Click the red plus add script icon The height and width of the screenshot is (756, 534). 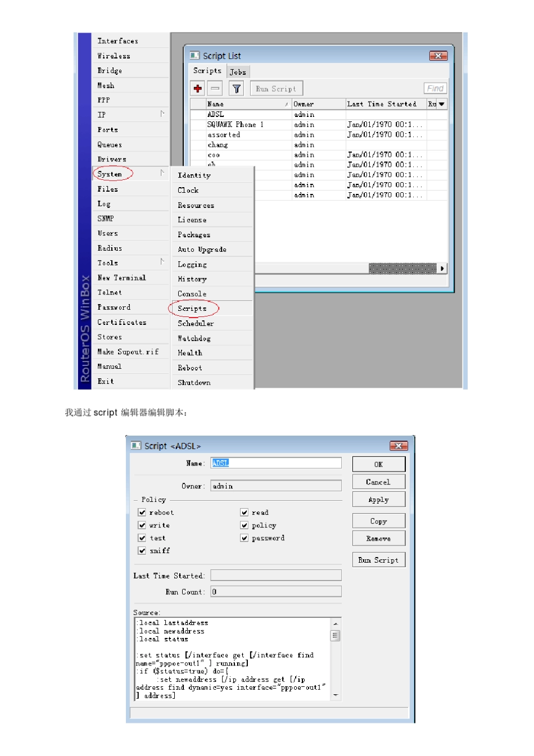[x=198, y=89]
